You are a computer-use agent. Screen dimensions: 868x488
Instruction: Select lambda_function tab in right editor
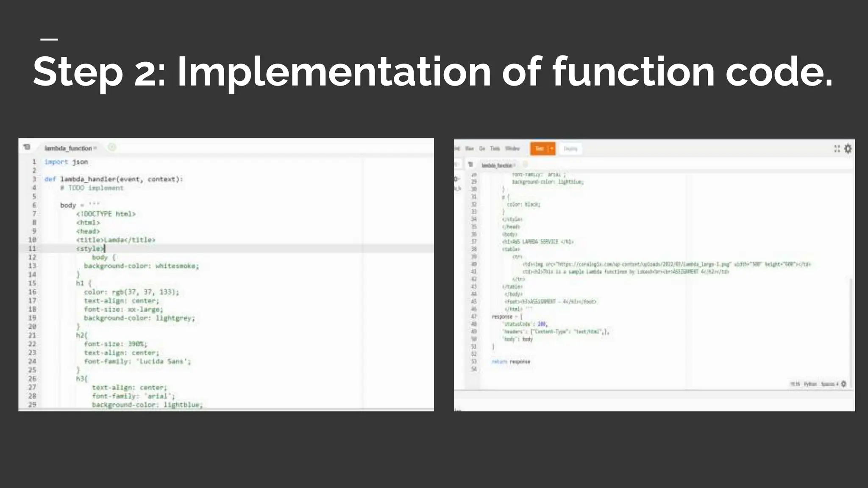point(497,165)
